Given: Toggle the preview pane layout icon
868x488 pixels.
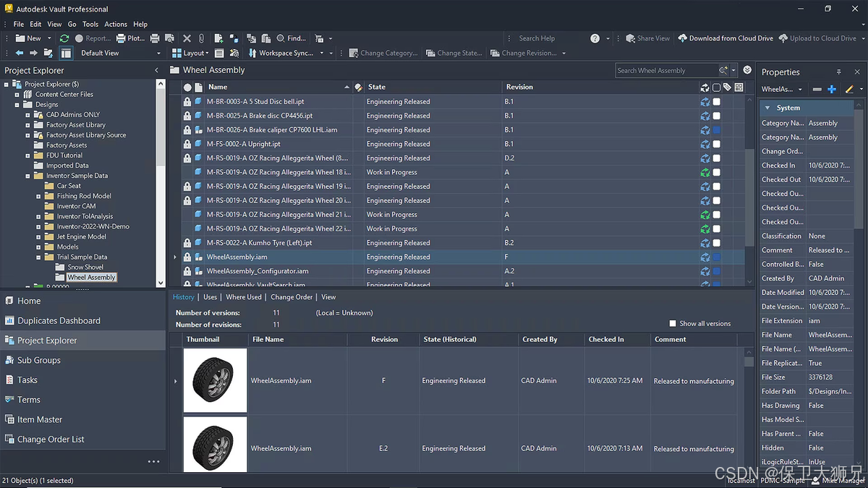Looking at the screenshot, I should pyautogui.click(x=66, y=53).
